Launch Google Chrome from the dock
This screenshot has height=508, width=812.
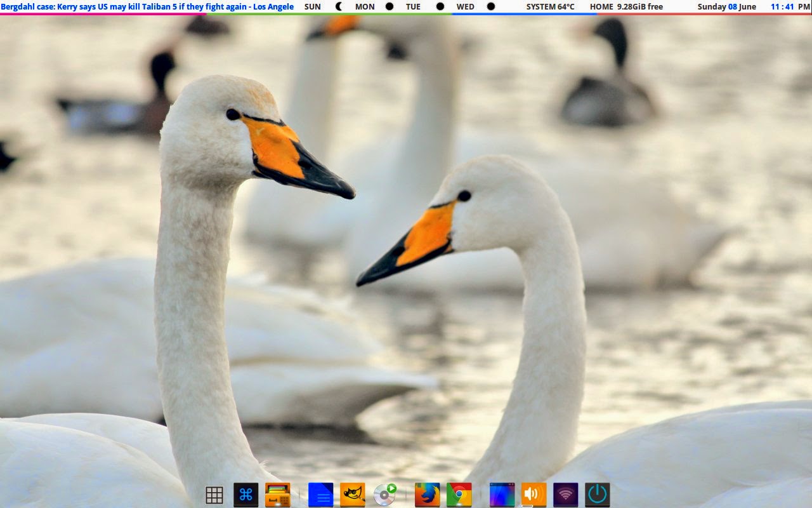click(x=459, y=495)
